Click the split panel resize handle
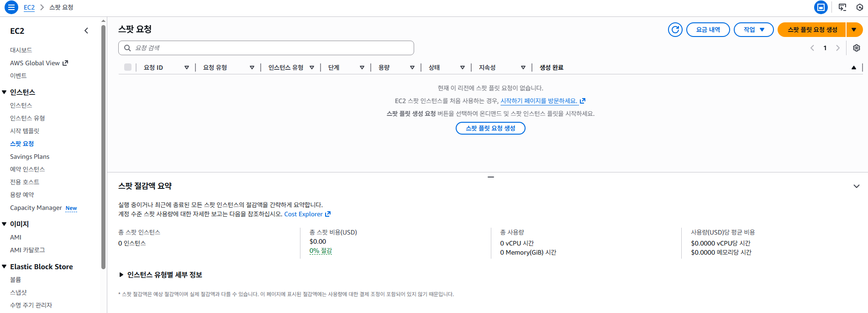This screenshot has width=868, height=313. 491,177
